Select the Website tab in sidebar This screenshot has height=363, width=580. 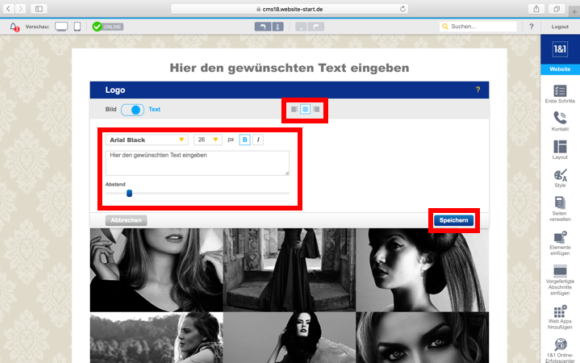pyautogui.click(x=560, y=69)
